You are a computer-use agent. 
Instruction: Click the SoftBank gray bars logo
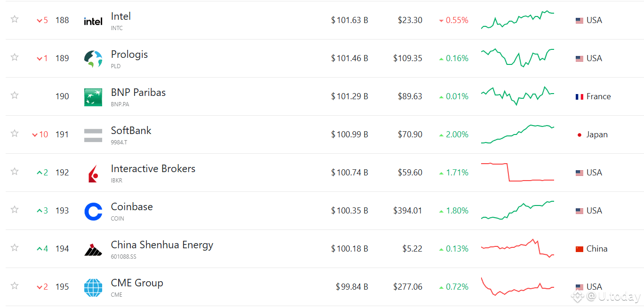click(93, 135)
